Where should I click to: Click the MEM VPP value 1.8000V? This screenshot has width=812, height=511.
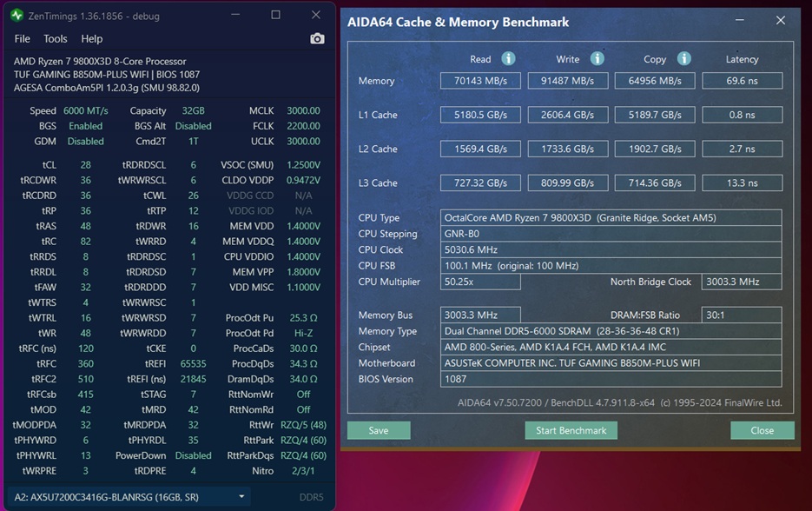click(303, 272)
